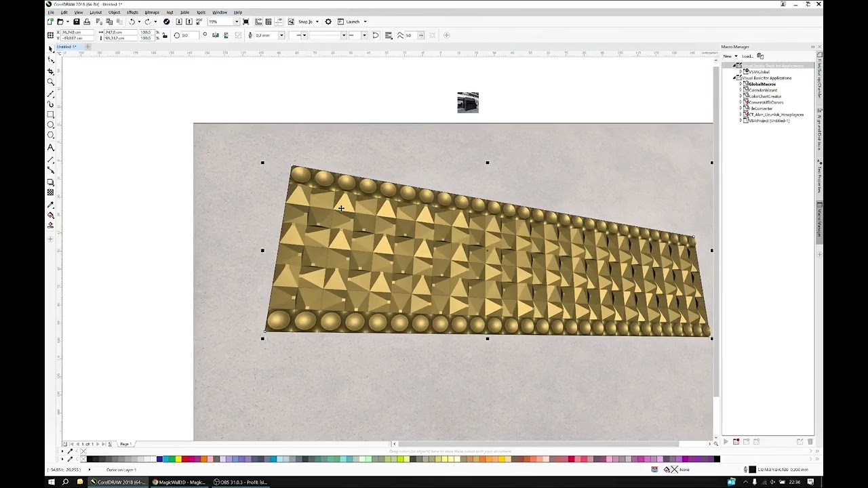The height and width of the screenshot is (488, 868).
Task: Toggle show guidelines button
Action: 278,22
